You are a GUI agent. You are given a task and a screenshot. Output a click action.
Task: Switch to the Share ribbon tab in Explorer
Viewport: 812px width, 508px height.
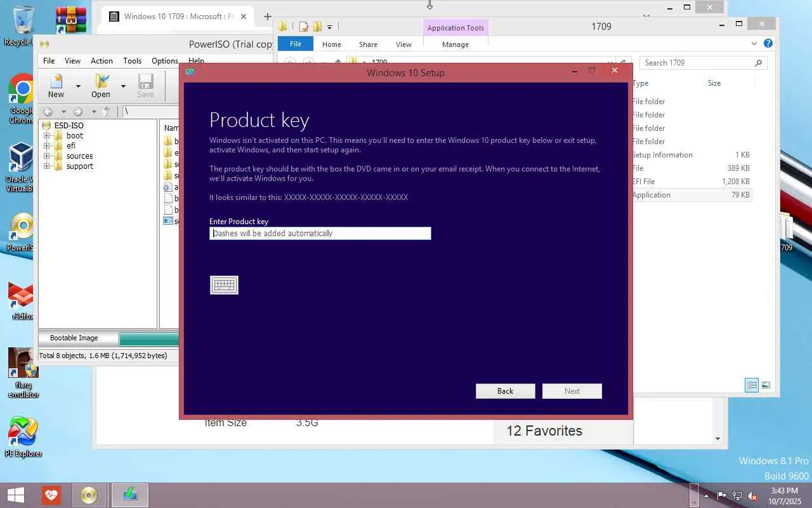[x=368, y=44]
